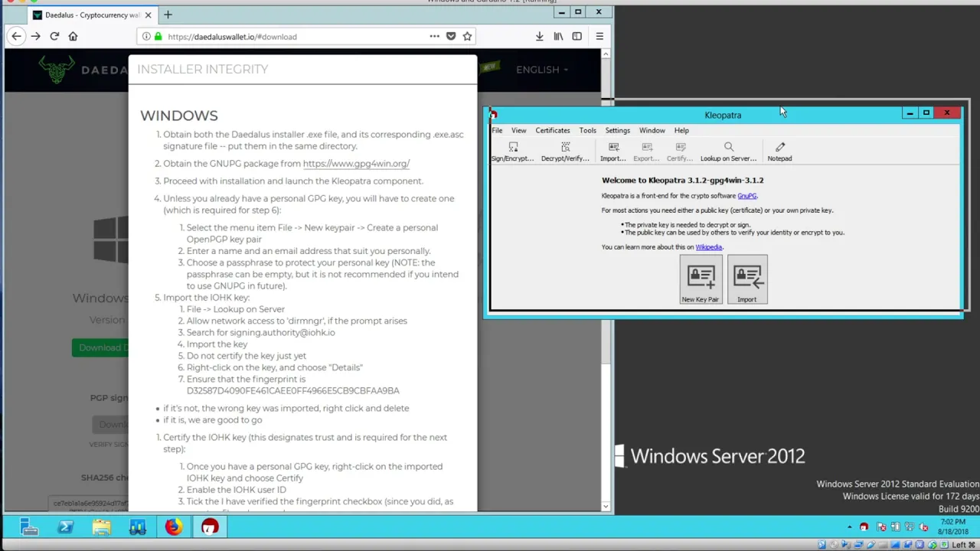Click Decrypt/Verify icon in Kleopatra toolbar
This screenshot has height=551, width=980.
(565, 152)
